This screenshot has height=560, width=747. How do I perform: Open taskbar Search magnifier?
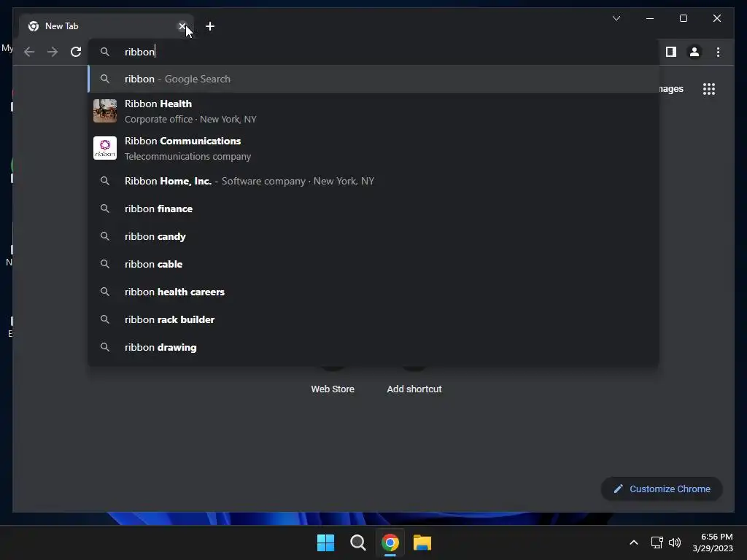click(x=357, y=542)
